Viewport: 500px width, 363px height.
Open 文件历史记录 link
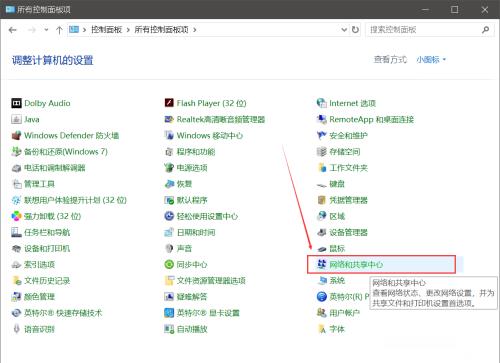[x=47, y=281]
